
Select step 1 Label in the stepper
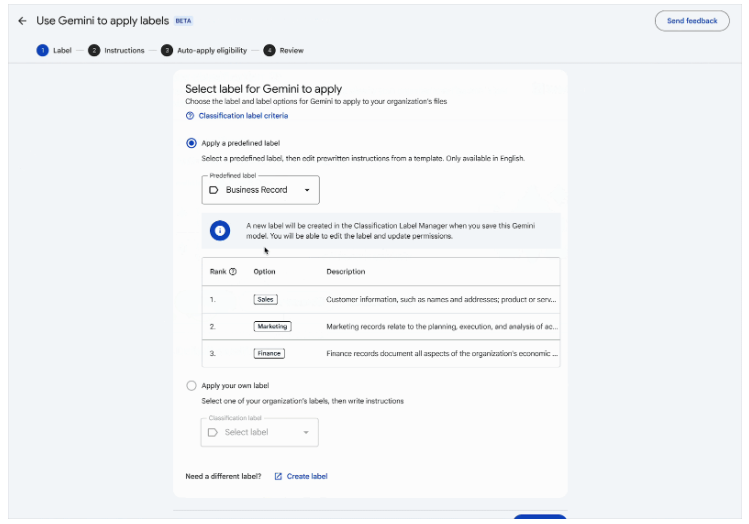pyautogui.click(x=54, y=50)
